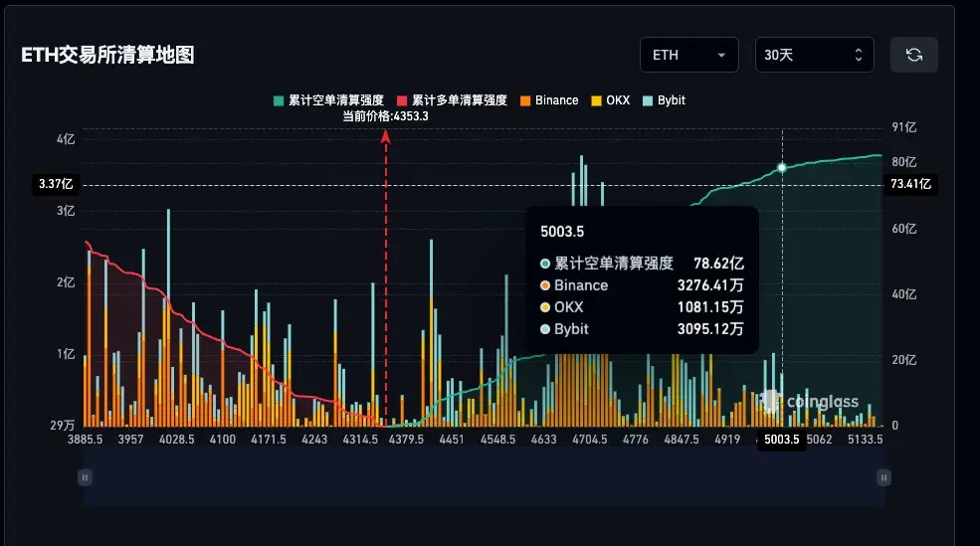This screenshot has width=980, height=546.
Task: Toggle OKX legend series
Action: [611, 100]
